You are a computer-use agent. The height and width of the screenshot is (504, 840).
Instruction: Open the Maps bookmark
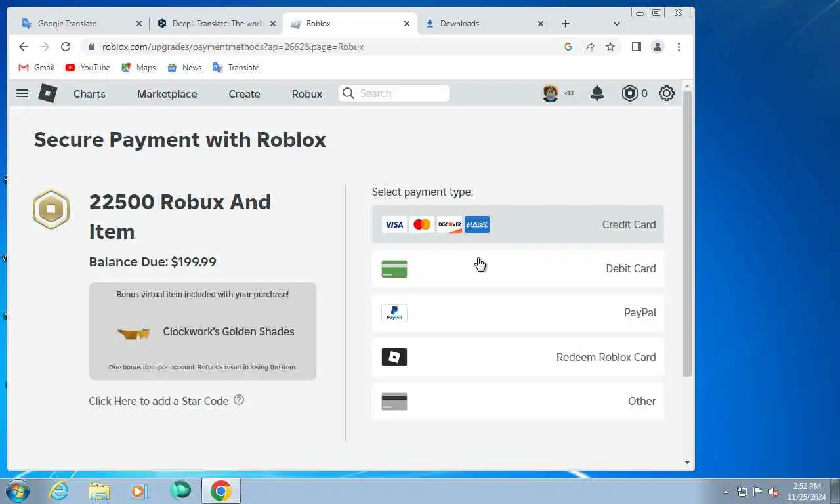tap(138, 68)
